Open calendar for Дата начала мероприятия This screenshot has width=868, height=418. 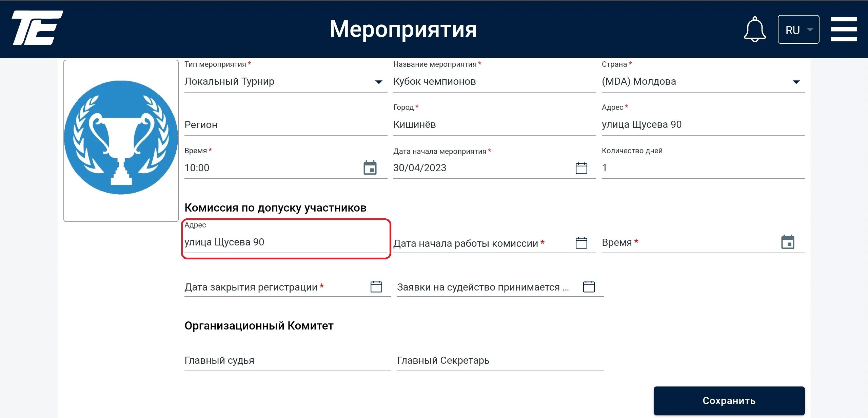pyautogui.click(x=581, y=168)
